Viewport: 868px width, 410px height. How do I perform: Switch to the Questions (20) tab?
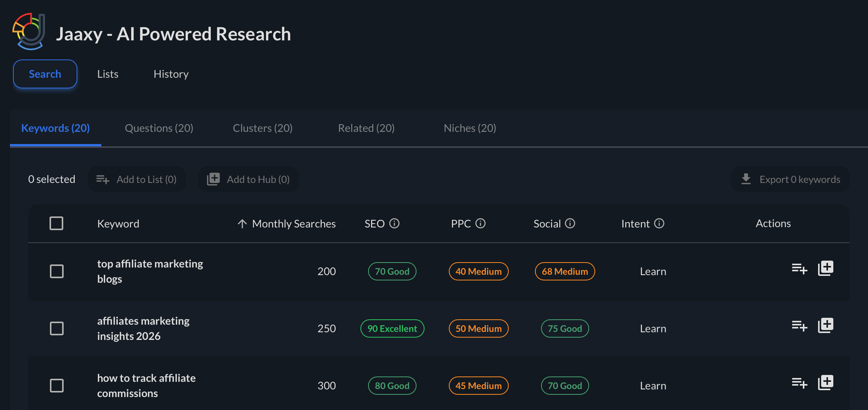pyautogui.click(x=159, y=128)
